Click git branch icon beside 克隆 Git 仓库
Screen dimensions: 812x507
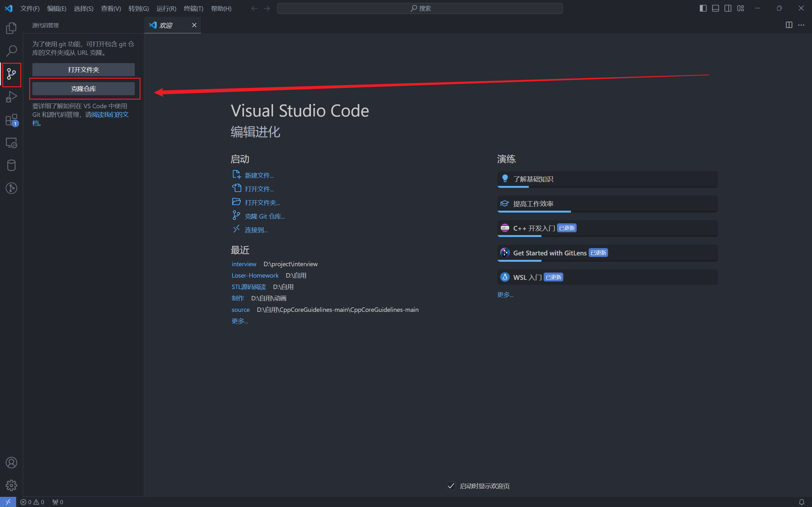(x=236, y=215)
